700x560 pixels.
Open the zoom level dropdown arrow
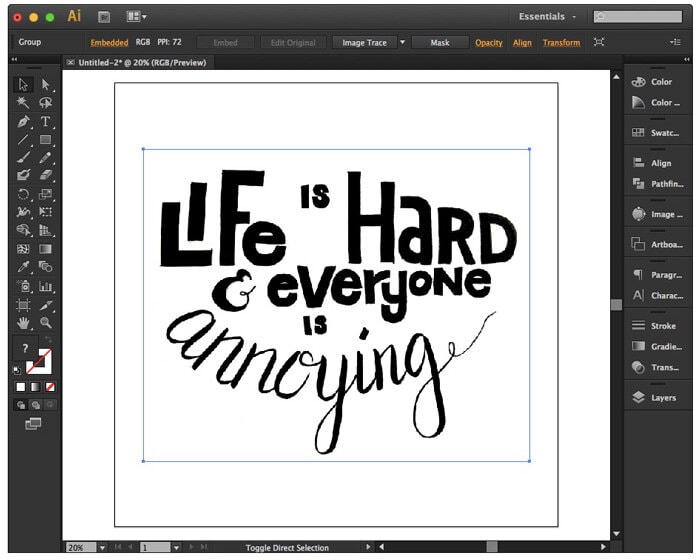tap(102, 547)
